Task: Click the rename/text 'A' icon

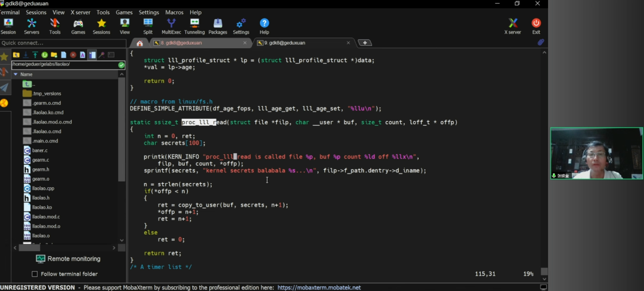Action: click(x=82, y=55)
